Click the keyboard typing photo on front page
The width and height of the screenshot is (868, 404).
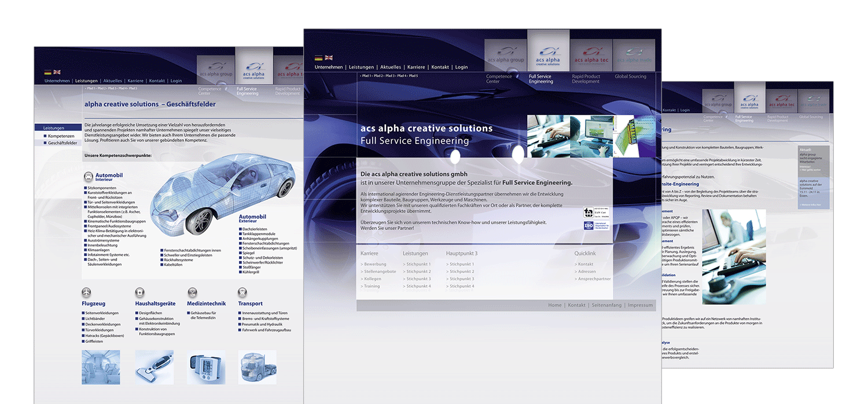549,136
